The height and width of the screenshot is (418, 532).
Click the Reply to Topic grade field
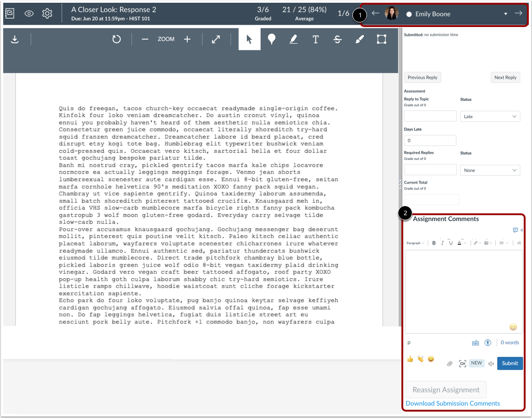click(x=430, y=116)
